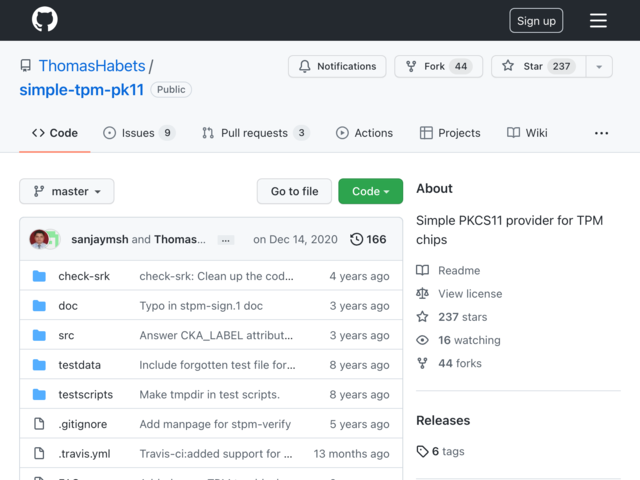
Task: Open the Wiki tab
Action: click(527, 133)
